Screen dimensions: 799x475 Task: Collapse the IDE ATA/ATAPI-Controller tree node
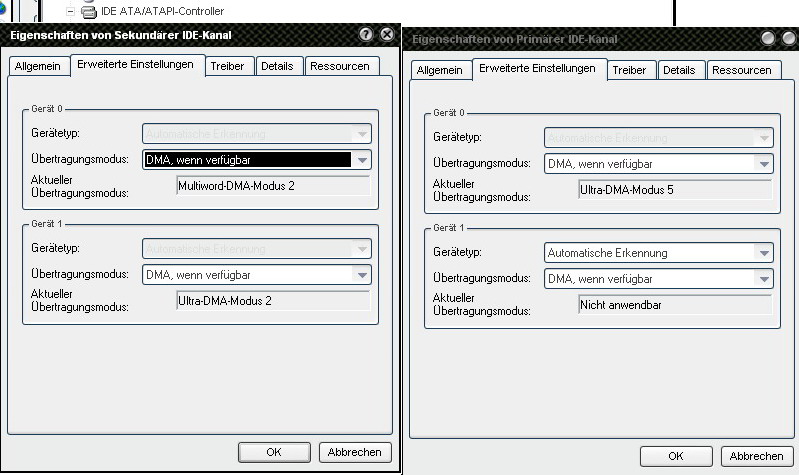point(70,11)
